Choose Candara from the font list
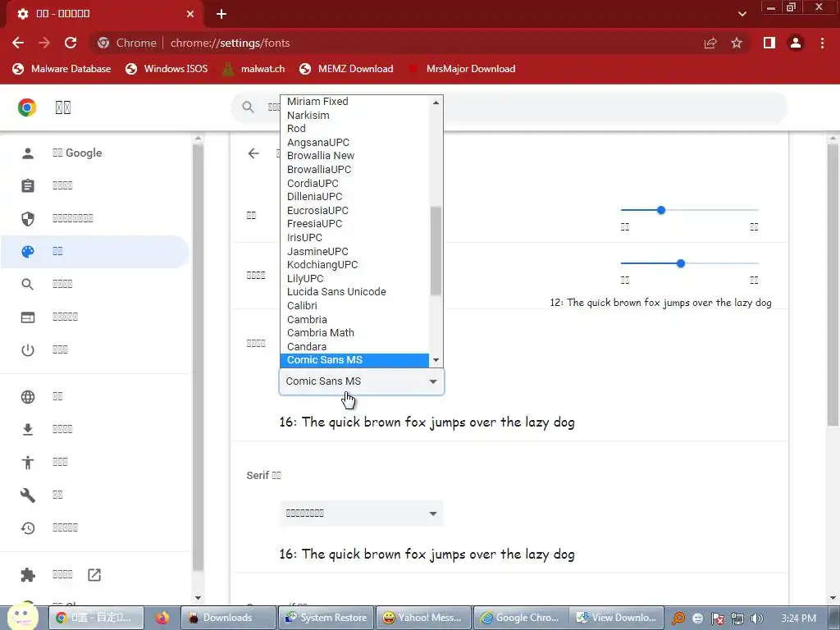Screen dimensions: 840x630 coord(354,347)
